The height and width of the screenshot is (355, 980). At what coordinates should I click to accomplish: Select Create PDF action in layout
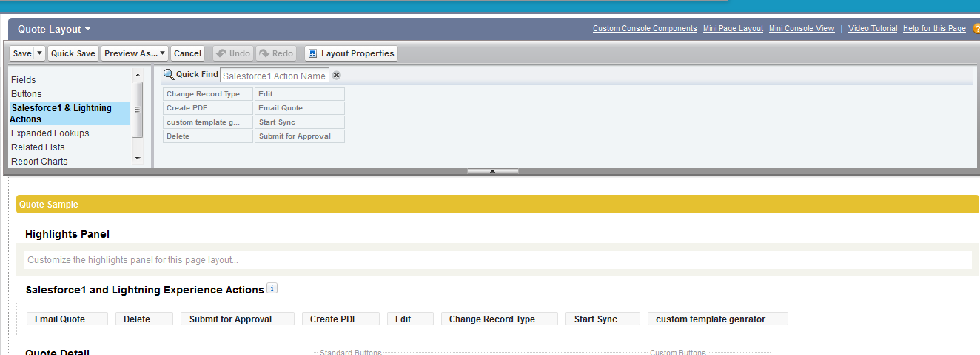pos(340,319)
